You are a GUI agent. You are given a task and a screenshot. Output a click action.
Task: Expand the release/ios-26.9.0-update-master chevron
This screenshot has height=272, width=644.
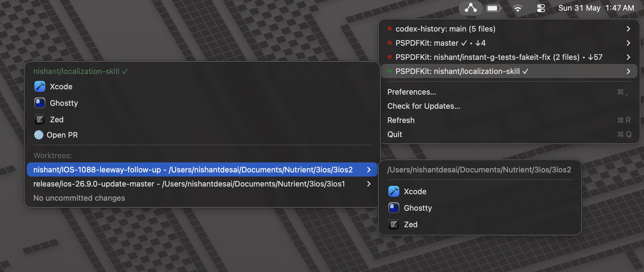(369, 184)
